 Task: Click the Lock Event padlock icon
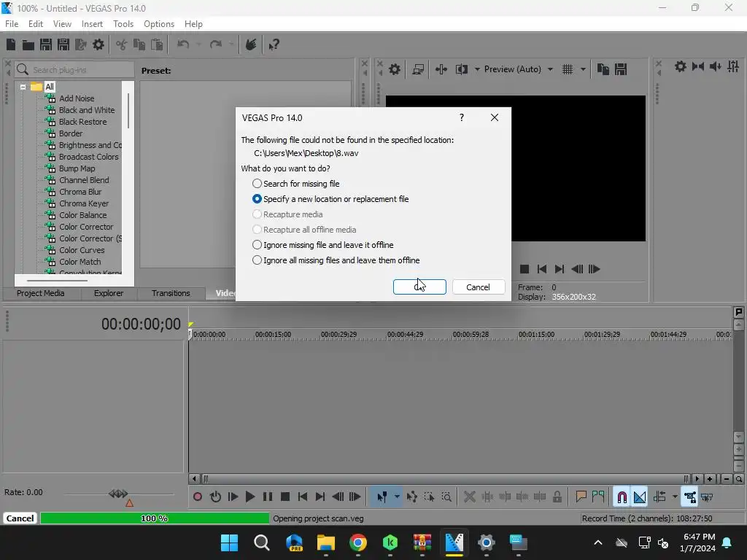[557, 497]
